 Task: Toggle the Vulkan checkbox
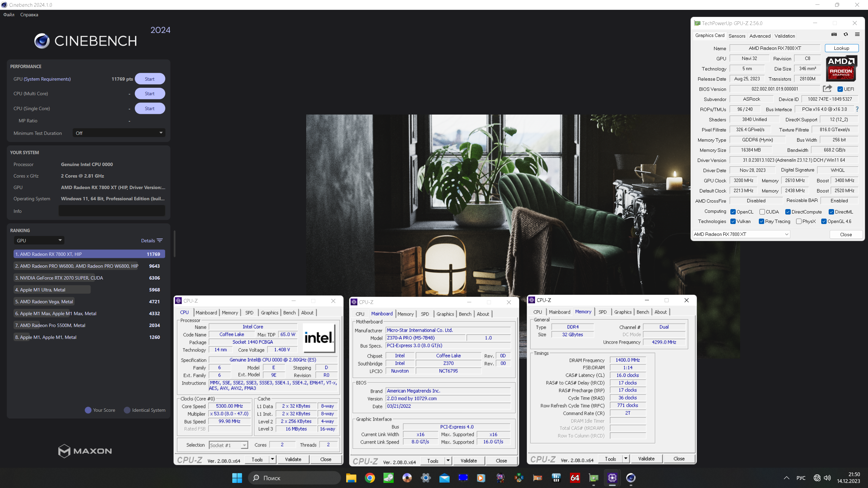tap(733, 221)
